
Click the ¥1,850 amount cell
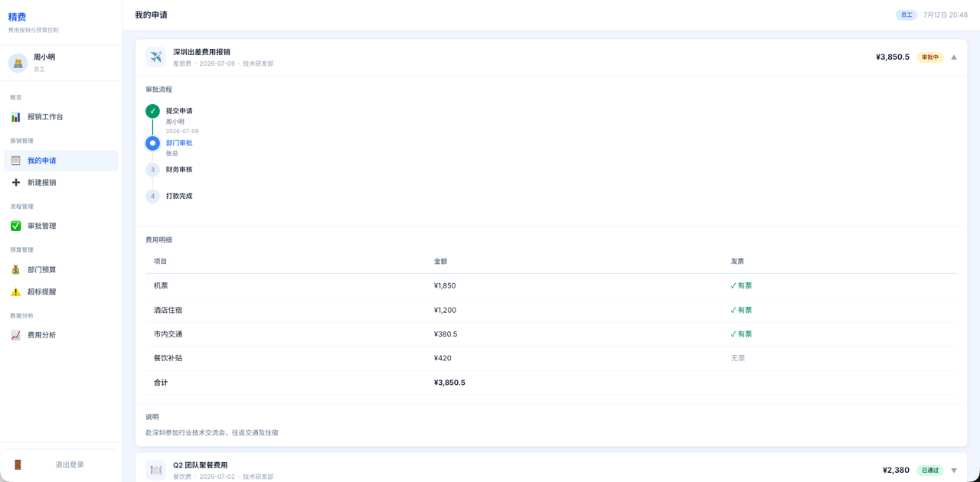445,286
